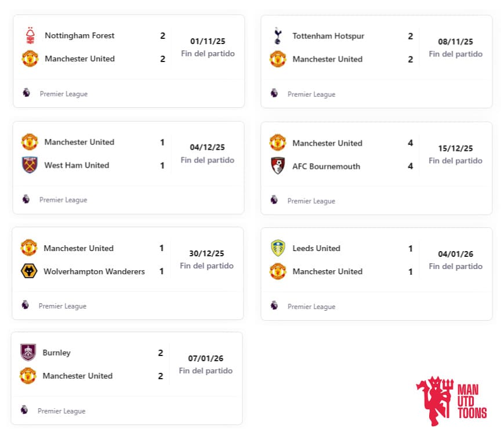Click the Nottingham Forest crest icon
Screen dimensions: 504x443
click(30, 35)
